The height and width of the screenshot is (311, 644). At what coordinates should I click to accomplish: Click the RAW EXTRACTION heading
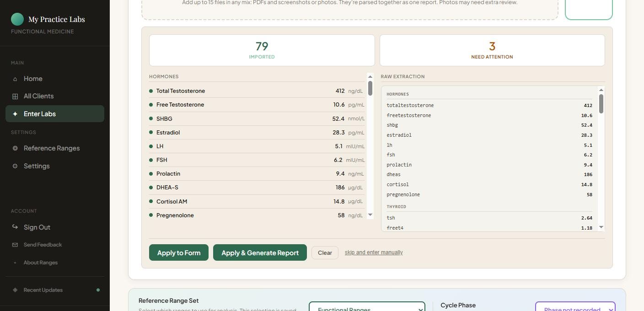(x=403, y=76)
